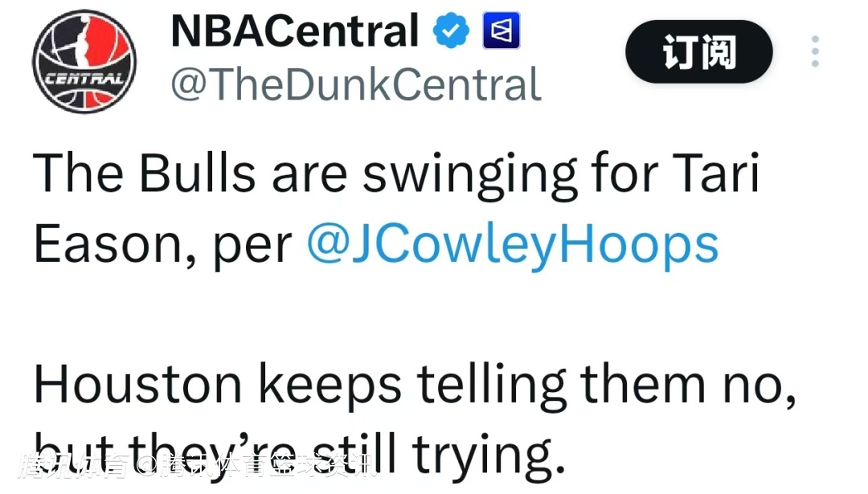Open the @JCowleyHoops mention link

513,245
